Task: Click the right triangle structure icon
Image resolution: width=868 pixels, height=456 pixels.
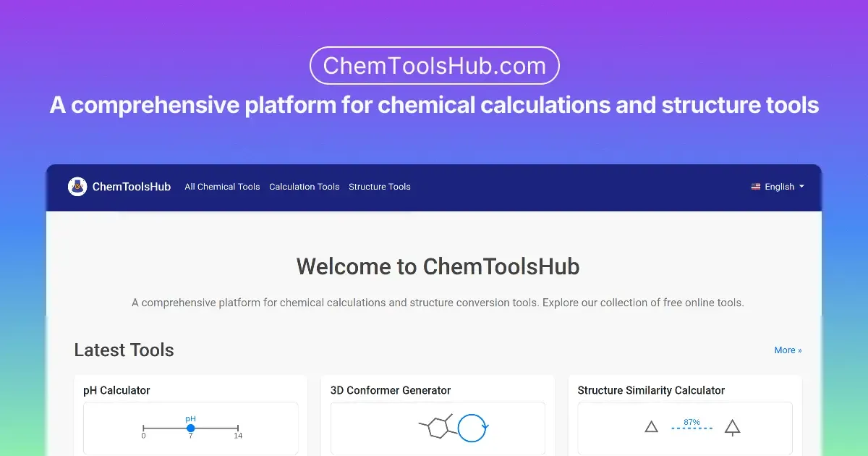Action: coord(732,426)
